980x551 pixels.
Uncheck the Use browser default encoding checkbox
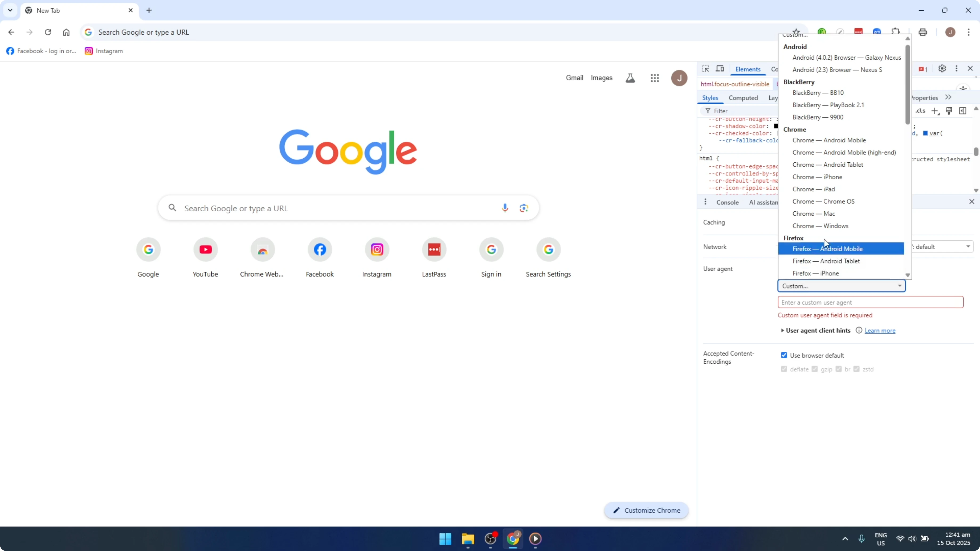784,355
